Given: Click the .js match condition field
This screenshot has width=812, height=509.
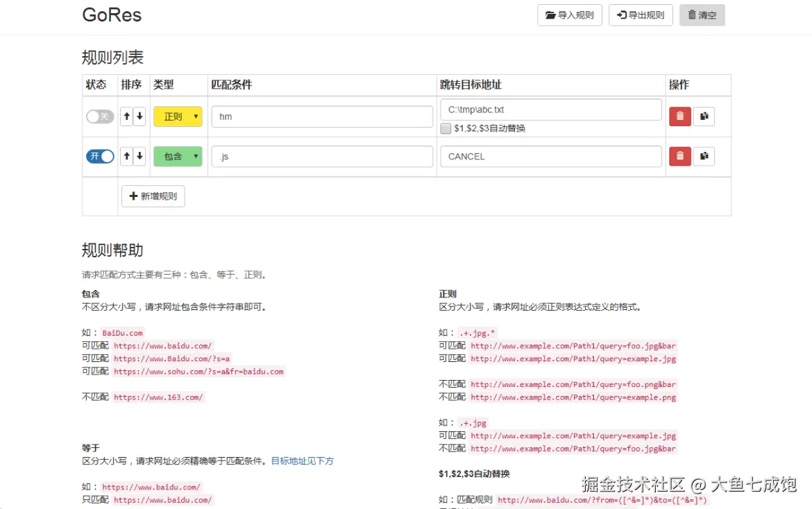Looking at the screenshot, I should (x=322, y=156).
